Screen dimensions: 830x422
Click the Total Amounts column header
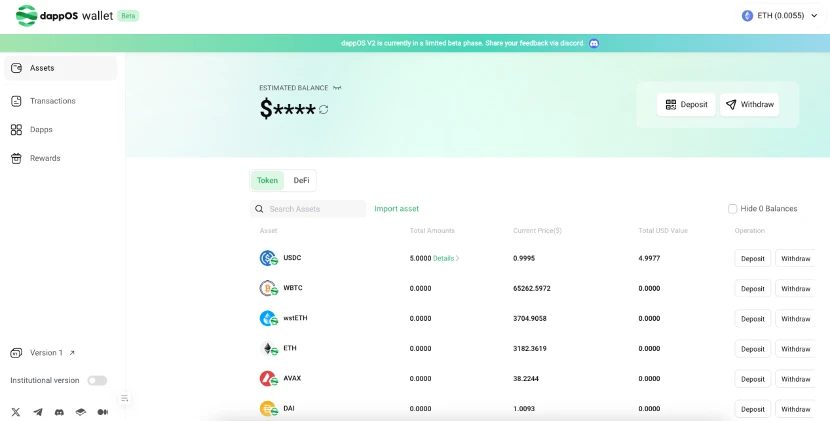click(432, 231)
